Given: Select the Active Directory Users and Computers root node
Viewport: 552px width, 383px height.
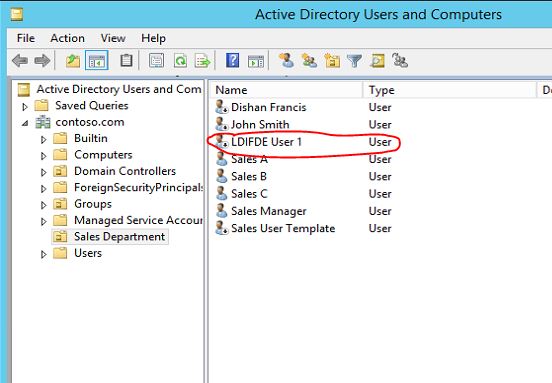Looking at the screenshot, I should 119,89.
